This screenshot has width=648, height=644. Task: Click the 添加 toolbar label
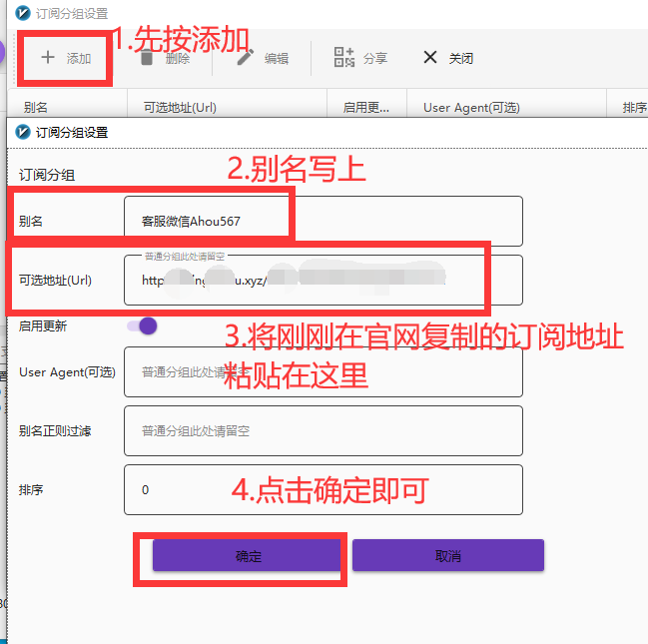79,58
